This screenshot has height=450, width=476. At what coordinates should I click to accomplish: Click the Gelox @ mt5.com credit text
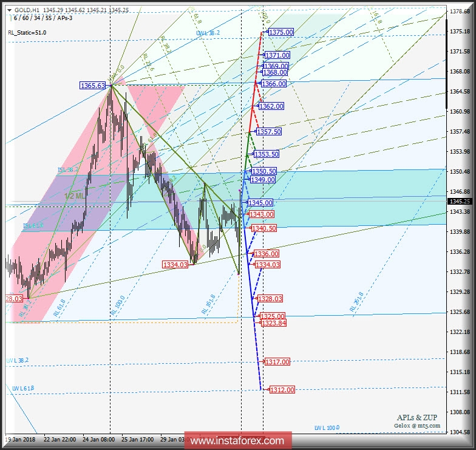[417, 426]
